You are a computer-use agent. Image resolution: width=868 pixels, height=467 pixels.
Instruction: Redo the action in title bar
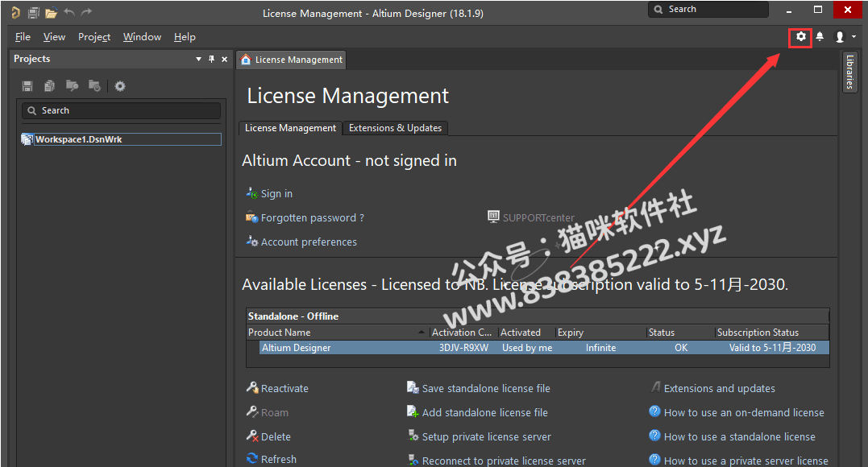pyautogui.click(x=86, y=11)
